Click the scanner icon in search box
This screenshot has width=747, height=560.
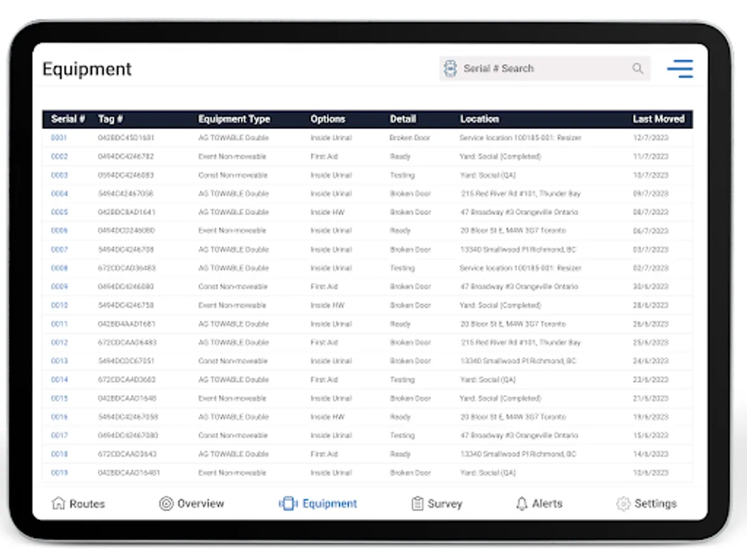coord(450,68)
